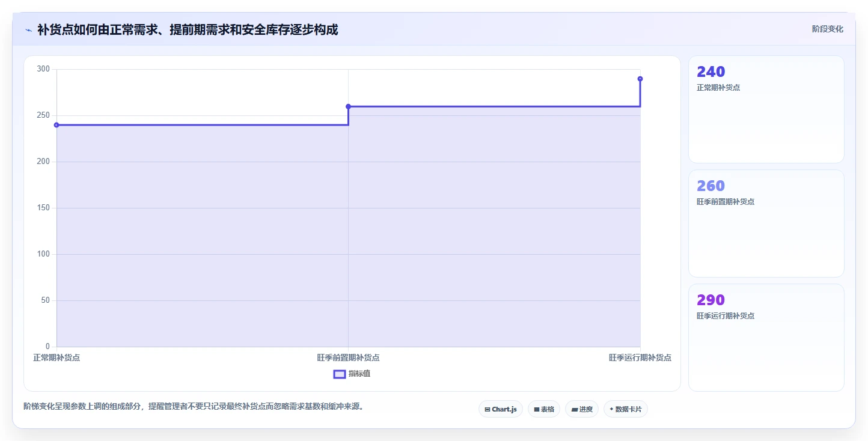Click the y-axis value 300

(43, 69)
